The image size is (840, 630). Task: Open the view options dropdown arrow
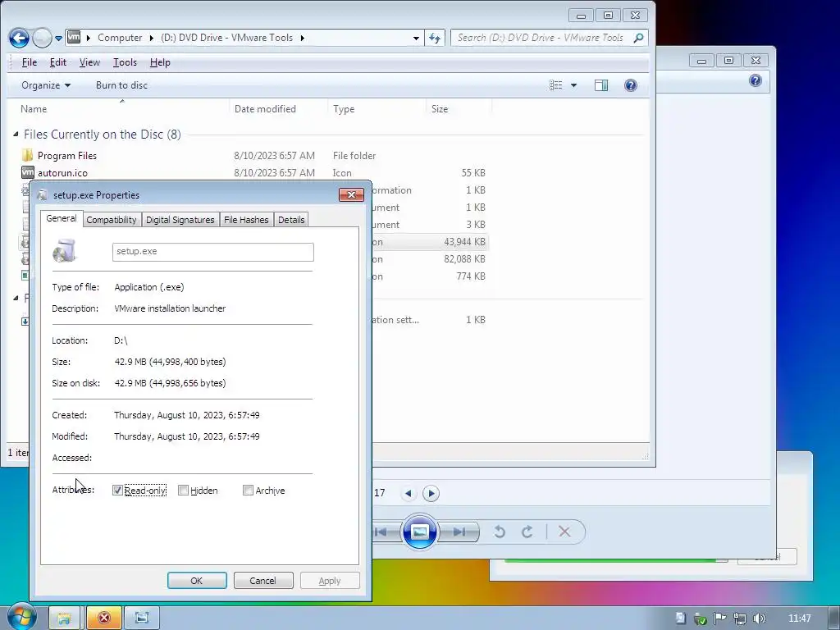[573, 85]
